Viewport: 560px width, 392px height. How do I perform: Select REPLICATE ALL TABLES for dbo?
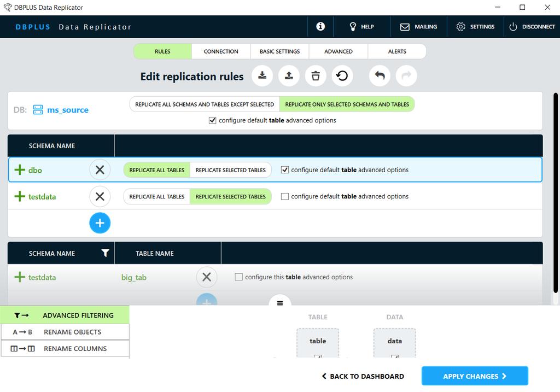[157, 170]
